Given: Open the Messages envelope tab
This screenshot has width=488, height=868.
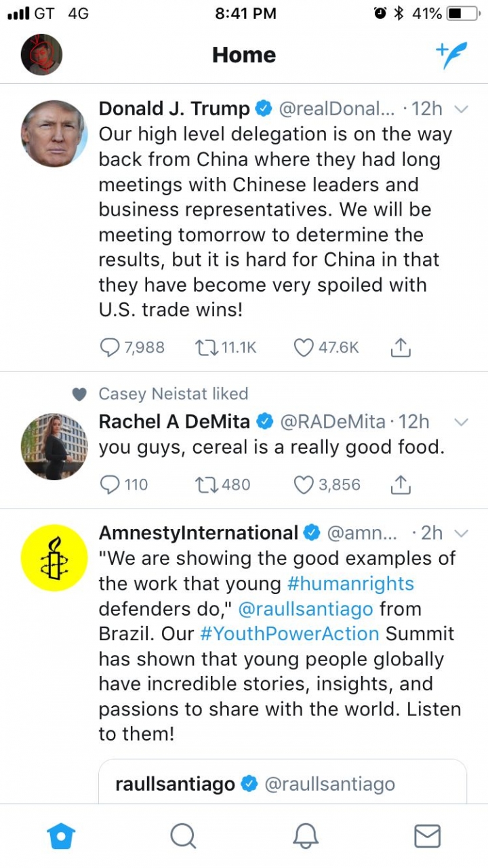Looking at the screenshot, I should pos(427,836).
